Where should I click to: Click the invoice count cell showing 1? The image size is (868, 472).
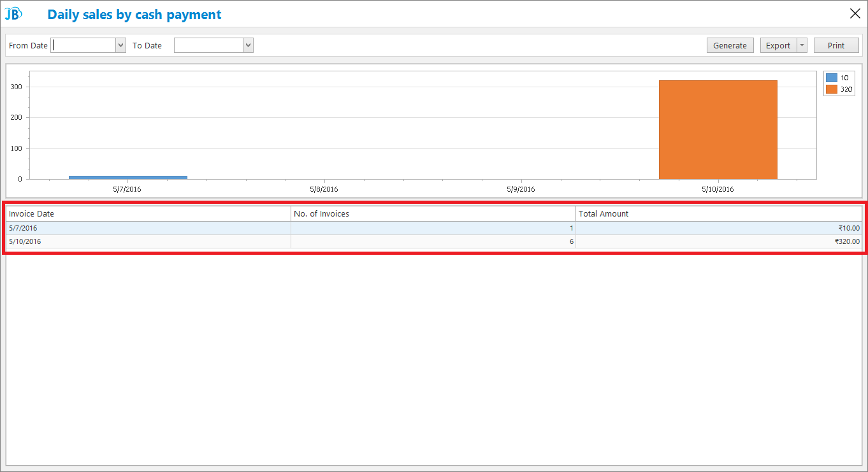433,228
